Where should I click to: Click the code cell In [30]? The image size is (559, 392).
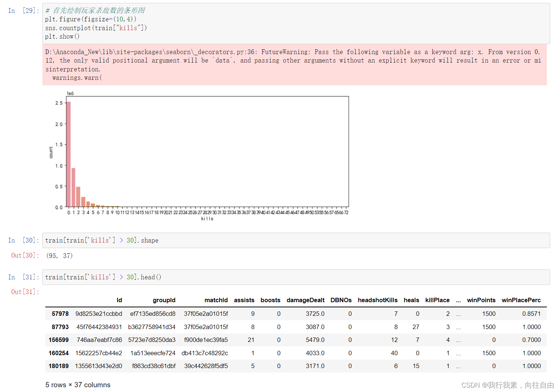(296, 240)
